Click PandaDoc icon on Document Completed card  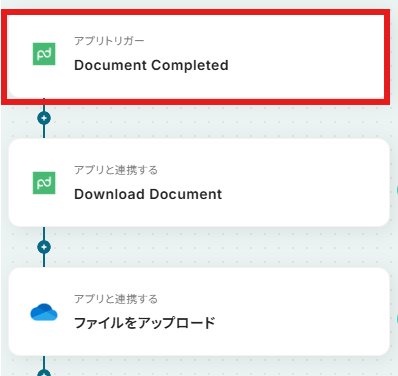[x=44, y=54]
